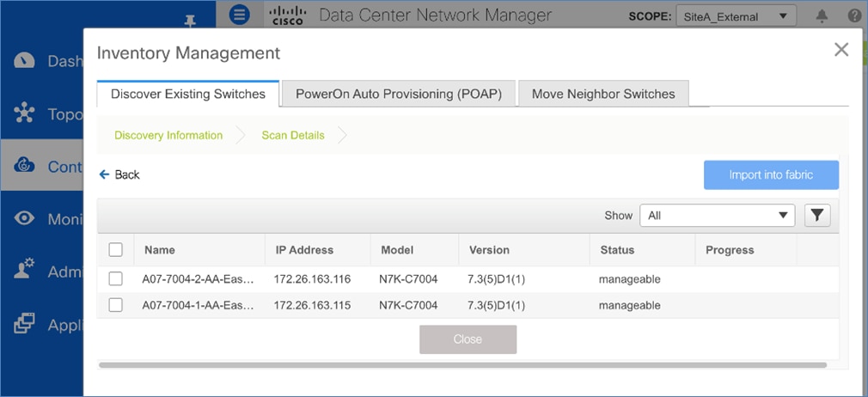Check the box for 172.26.163.115 row
The image size is (868, 397).
click(x=116, y=305)
